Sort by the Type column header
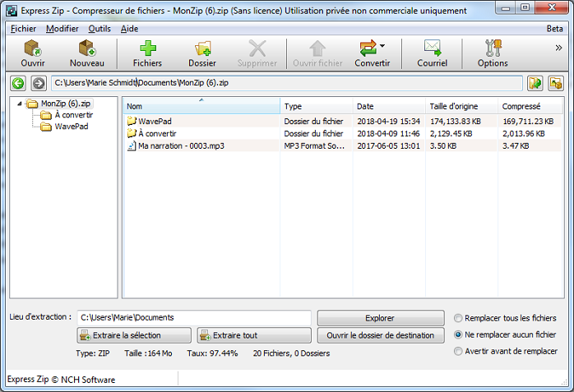 click(x=317, y=106)
